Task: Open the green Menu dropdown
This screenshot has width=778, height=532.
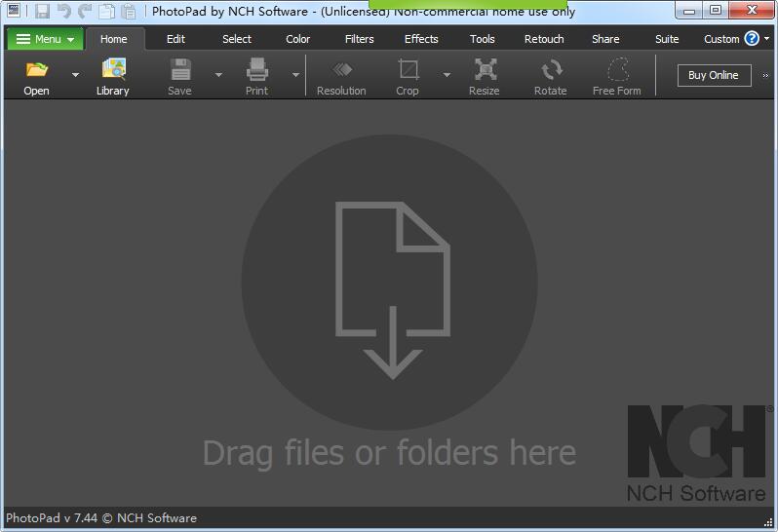Action: [x=45, y=39]
